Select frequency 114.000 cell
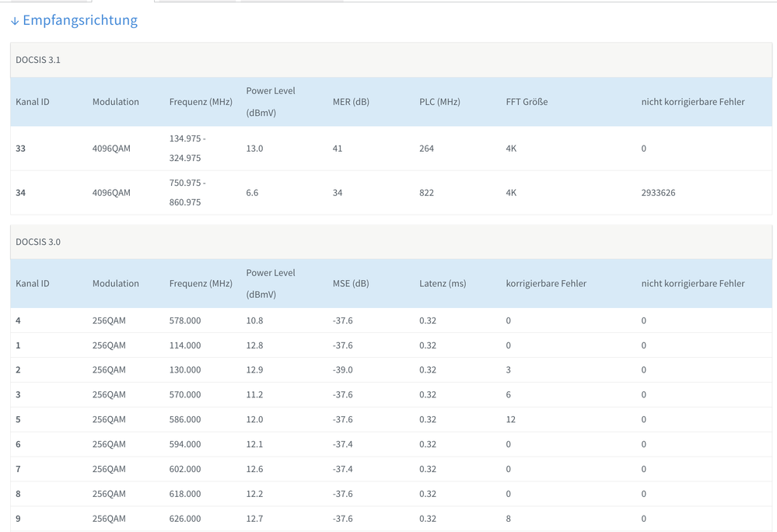777x532 pixels. pyautogui.click(x=185, y=345)
